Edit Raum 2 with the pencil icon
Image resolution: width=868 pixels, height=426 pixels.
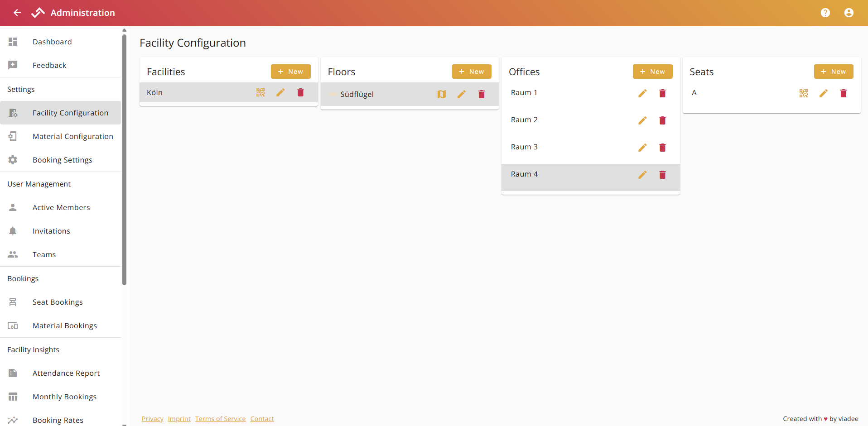[x=642, y=120]
